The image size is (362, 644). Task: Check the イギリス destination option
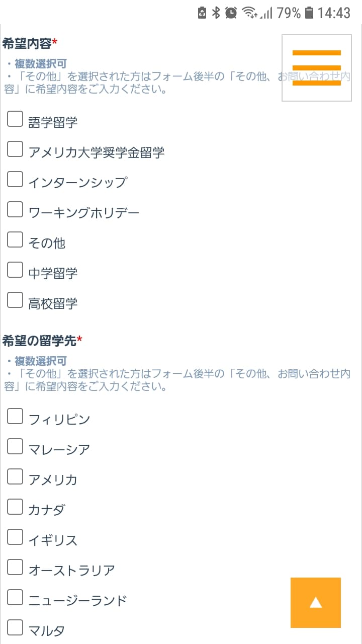tap(15, 537)
